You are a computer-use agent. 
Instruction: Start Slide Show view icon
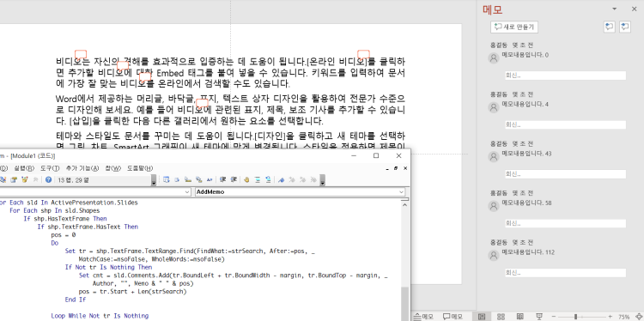(539, 317)
